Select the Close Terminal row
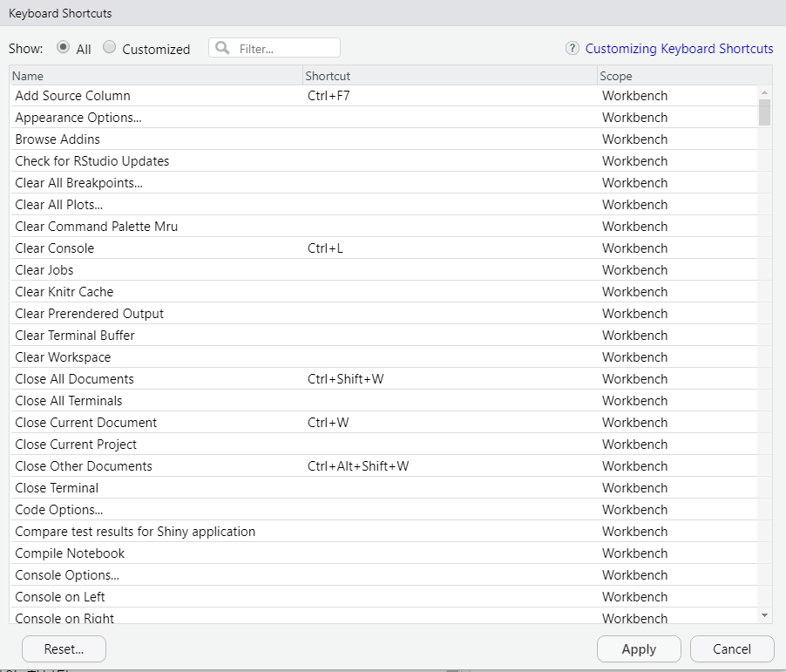This screenshot has width=786, height=672. point(383,488)
